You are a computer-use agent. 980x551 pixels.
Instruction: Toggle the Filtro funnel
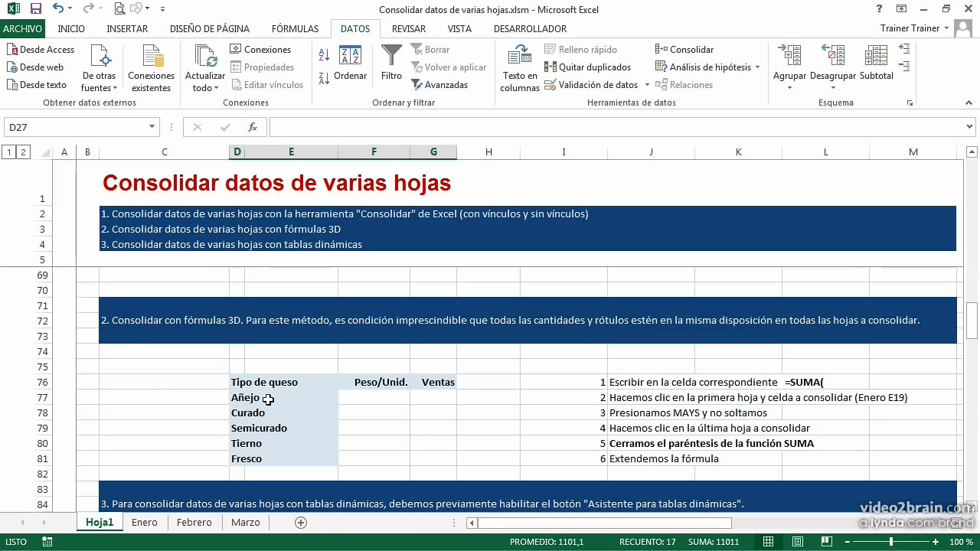pyautogui.click(x=391, y=63)
